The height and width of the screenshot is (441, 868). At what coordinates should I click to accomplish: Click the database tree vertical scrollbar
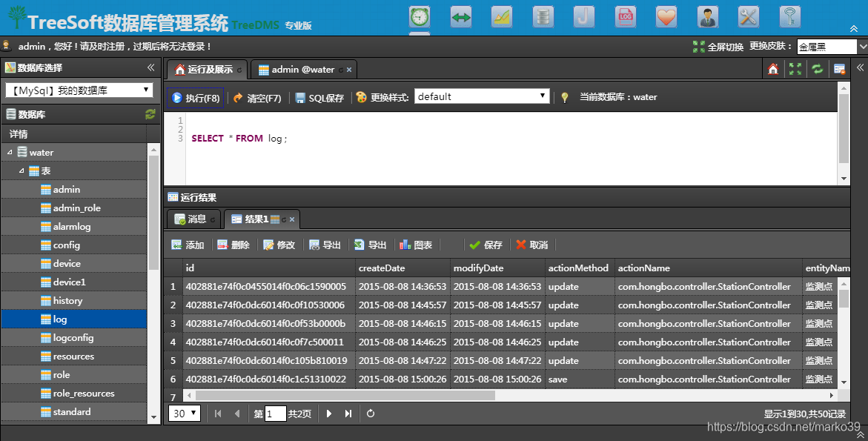point(154,213)
